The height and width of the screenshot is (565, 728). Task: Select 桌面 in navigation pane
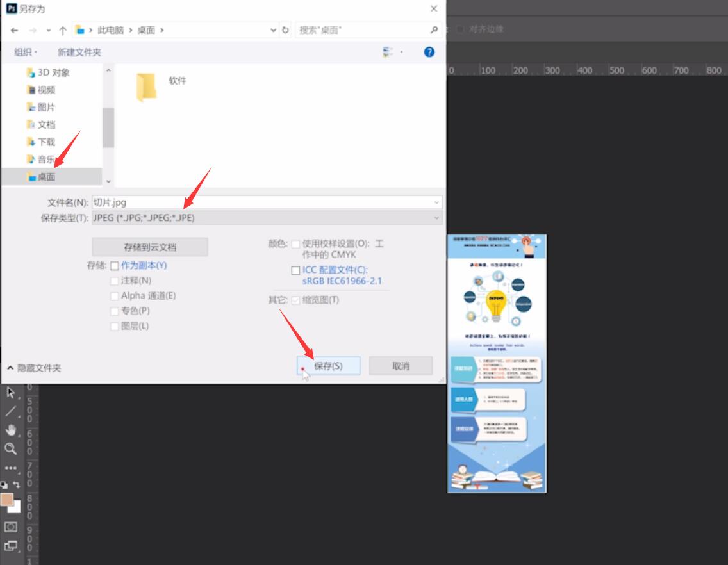[x=51, y=177]
